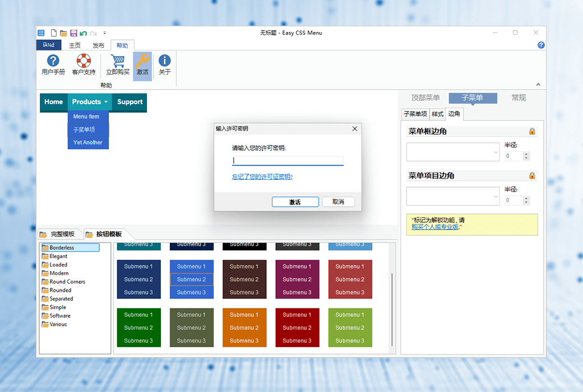
Task: Open the application menu icon in title bar
Action: 41,33
